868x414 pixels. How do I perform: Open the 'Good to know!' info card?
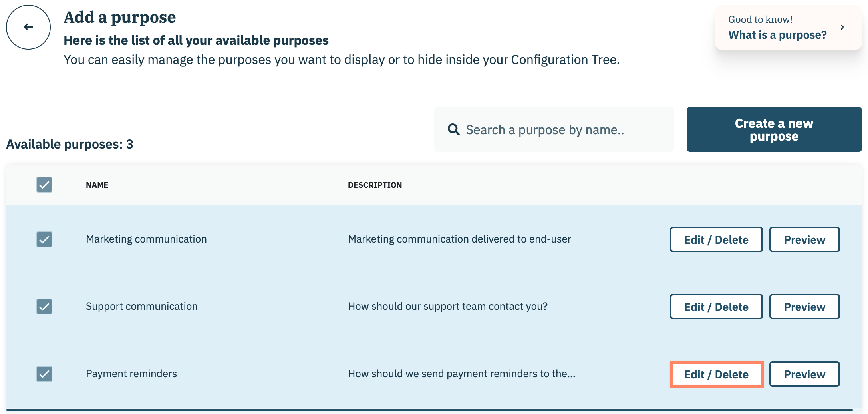[777, 27]
